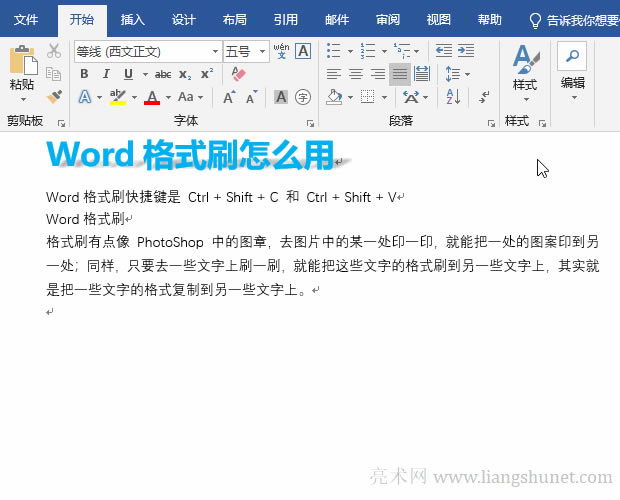Clear all formatting with eraser icon
The width and height of the screenshot is (620, 500).
tap(237, 74)
